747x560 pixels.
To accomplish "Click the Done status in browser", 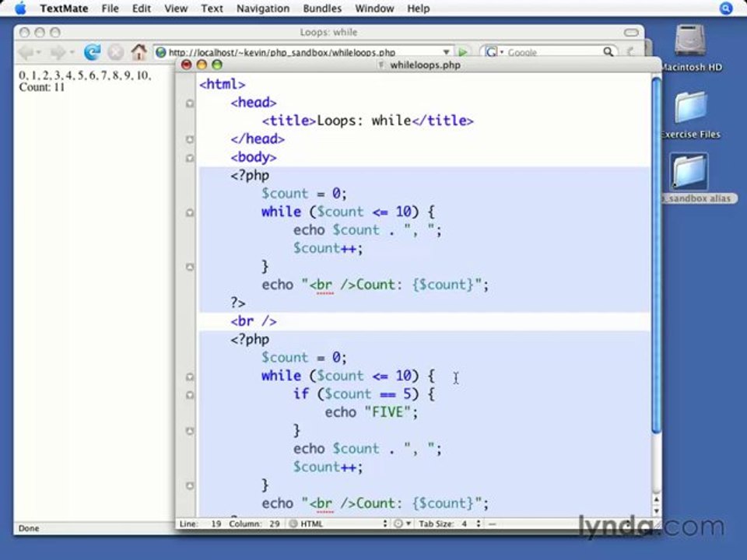I will point(29,528).
